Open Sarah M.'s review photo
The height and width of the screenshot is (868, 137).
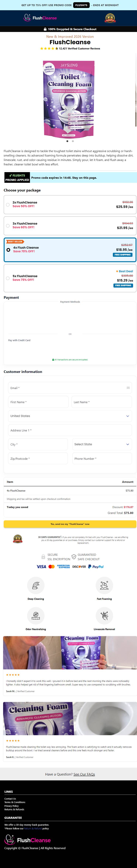(70, 652)
